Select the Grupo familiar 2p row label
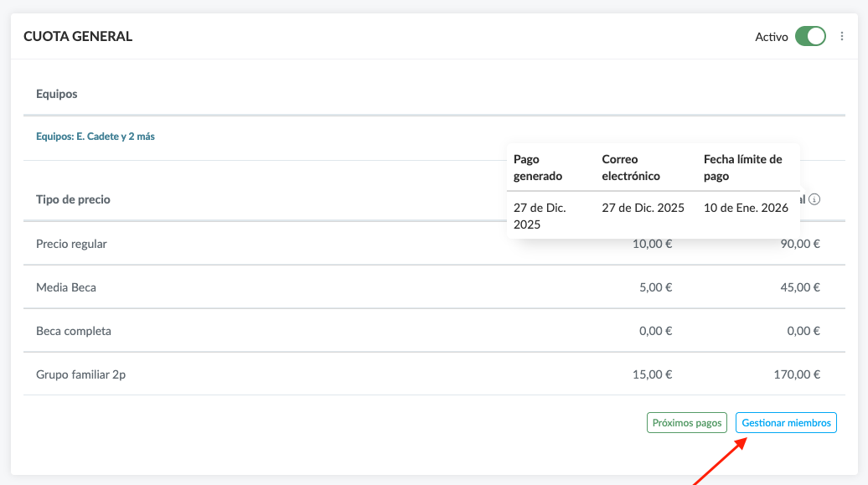 point(80,374)
